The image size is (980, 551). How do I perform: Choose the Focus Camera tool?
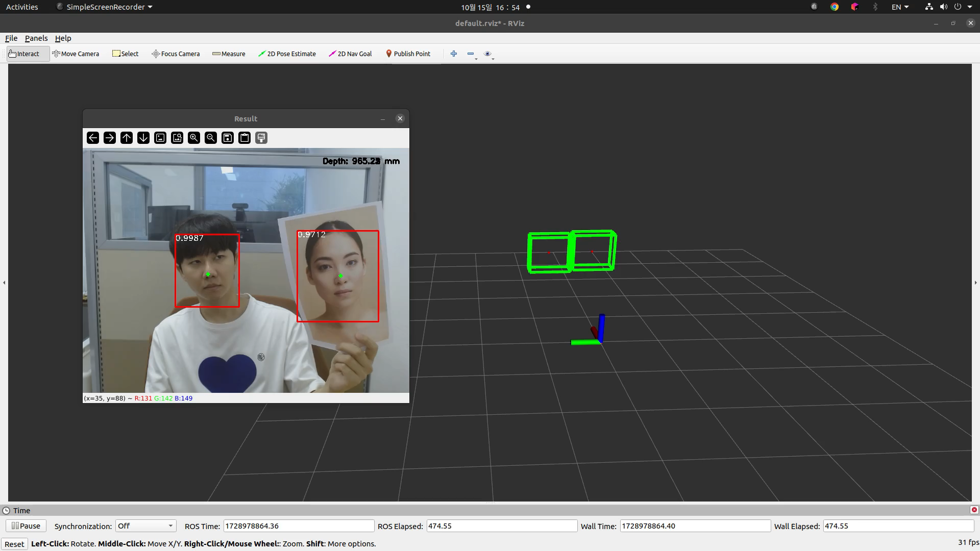[x=176, y=54]
